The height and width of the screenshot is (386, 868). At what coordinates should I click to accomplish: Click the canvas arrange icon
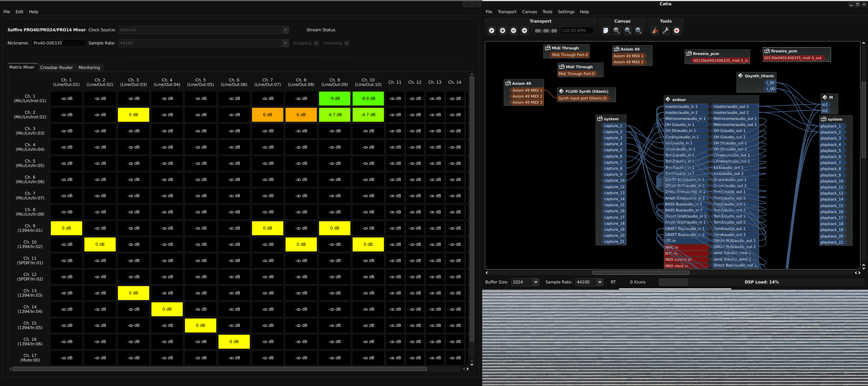click(x=606, y=31)
